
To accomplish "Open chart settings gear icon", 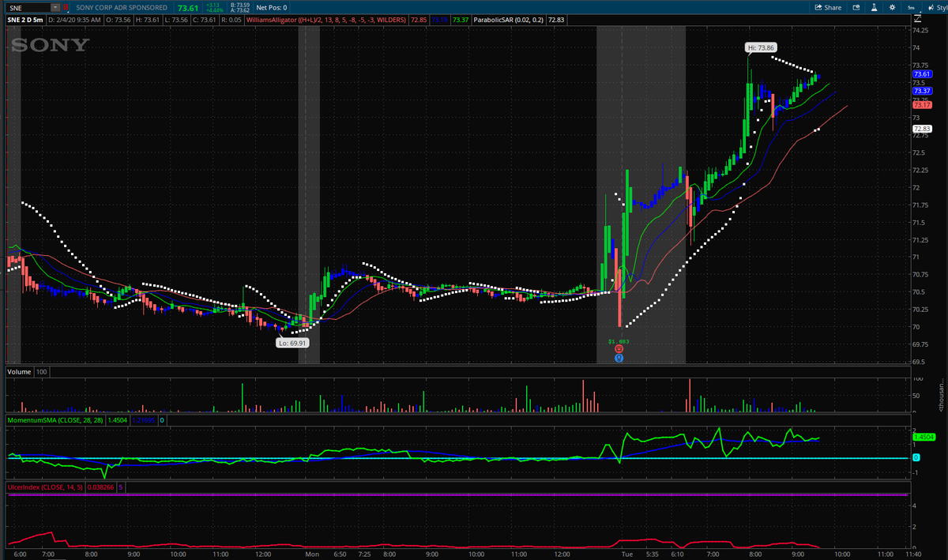I will (892, 7).
